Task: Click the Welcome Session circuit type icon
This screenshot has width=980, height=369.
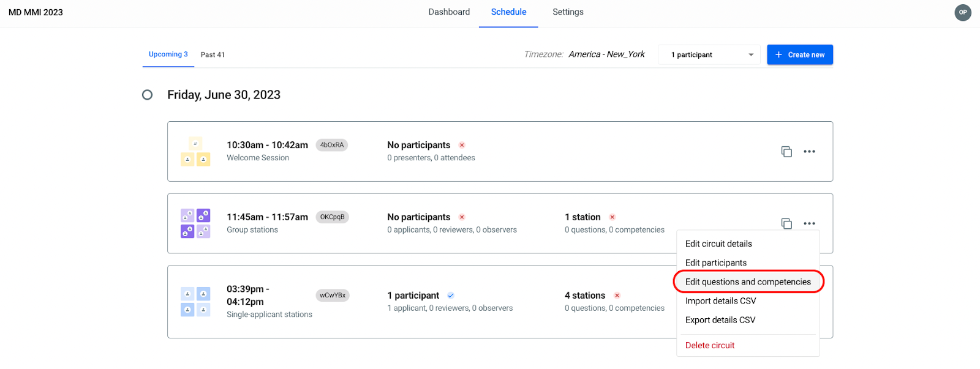Action: tap(195, 152)
